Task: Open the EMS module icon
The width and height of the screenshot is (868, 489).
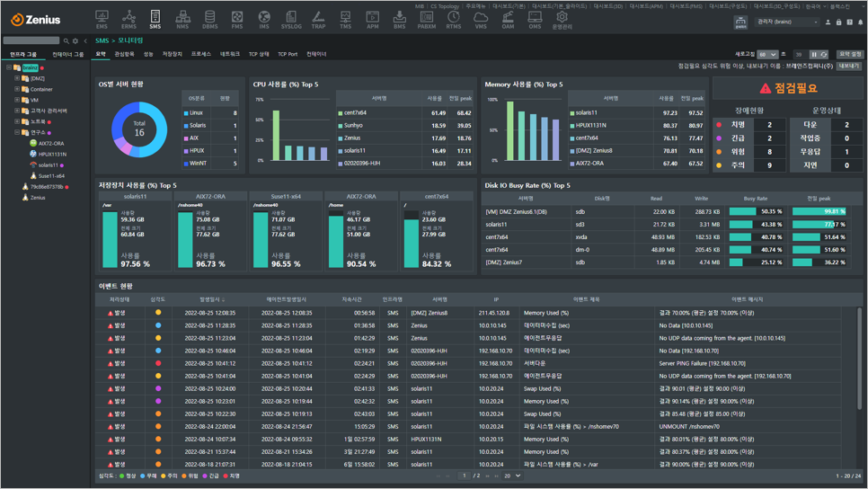Action: point(102,20)
